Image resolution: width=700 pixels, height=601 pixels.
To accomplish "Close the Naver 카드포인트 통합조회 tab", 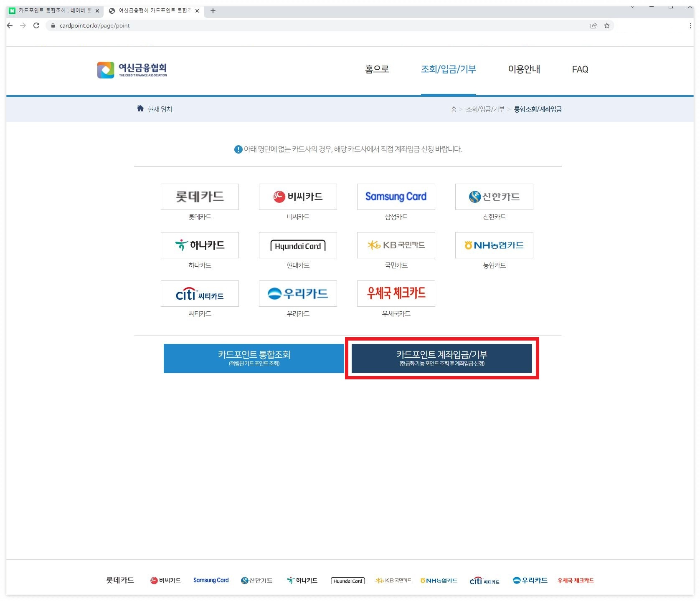I will [x=97, y=11].
